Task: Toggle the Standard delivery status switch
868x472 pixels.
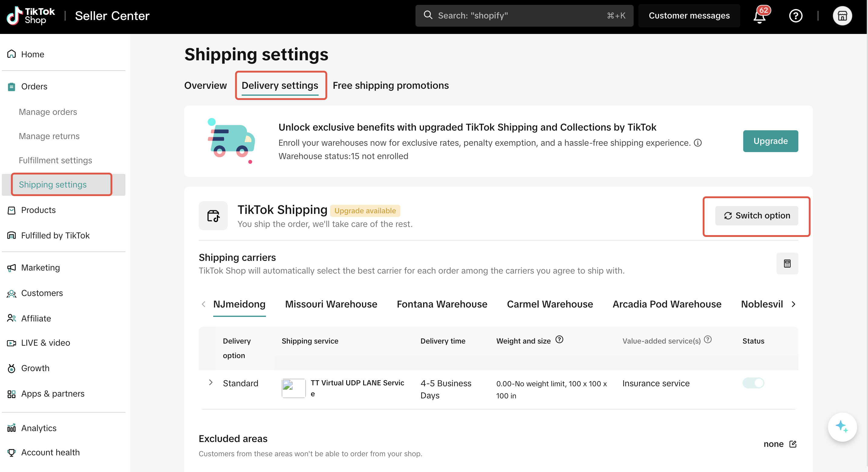Action: tap(753, 383)
